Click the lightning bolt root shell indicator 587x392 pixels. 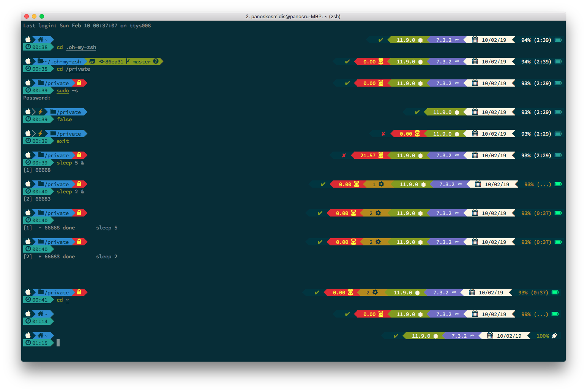39,112
